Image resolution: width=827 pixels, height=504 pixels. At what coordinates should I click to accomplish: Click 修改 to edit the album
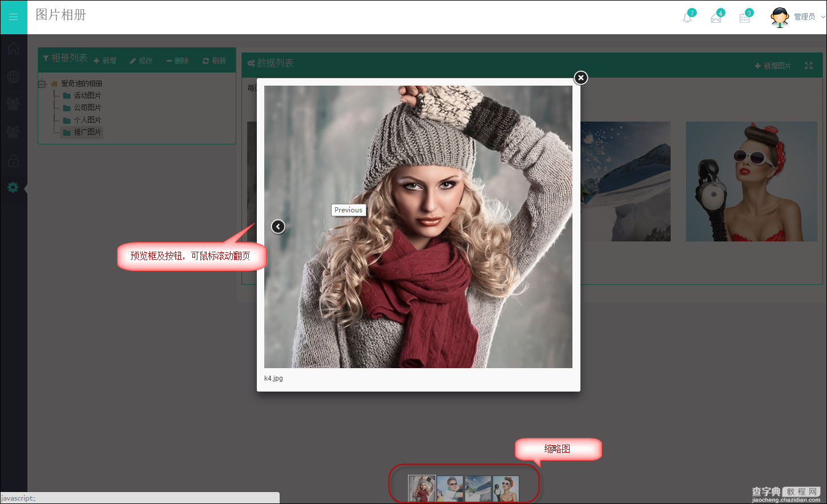141,61
